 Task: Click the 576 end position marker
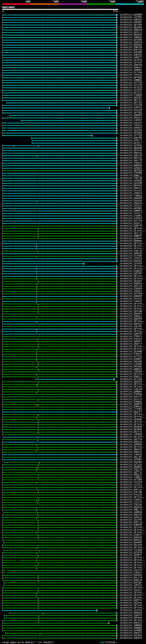tap(115, 11)
